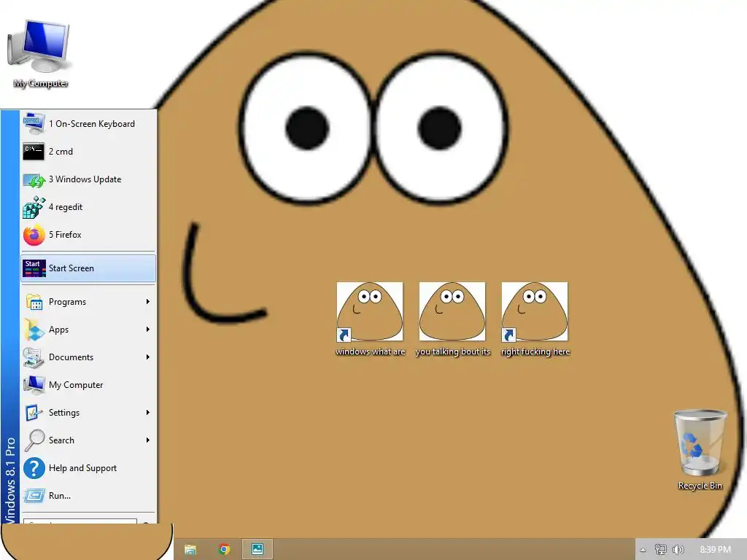This screenshot has width=747, height=560.
Task: Open File Explorer from the taskbar
Action: pos(190,550)
